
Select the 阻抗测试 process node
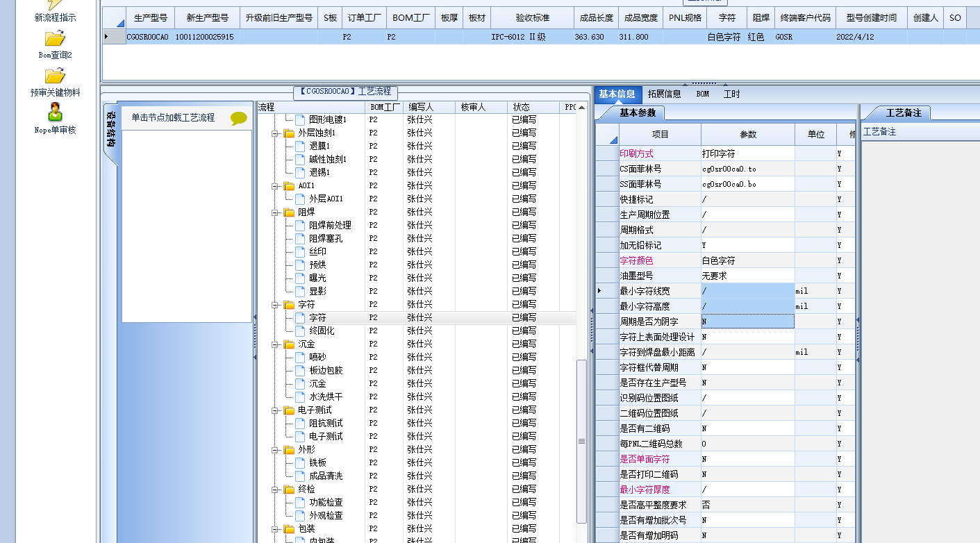(326, 423)
